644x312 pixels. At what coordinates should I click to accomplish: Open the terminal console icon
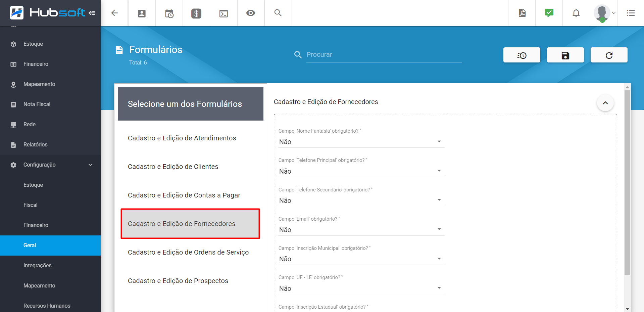[x=224, y=13]
